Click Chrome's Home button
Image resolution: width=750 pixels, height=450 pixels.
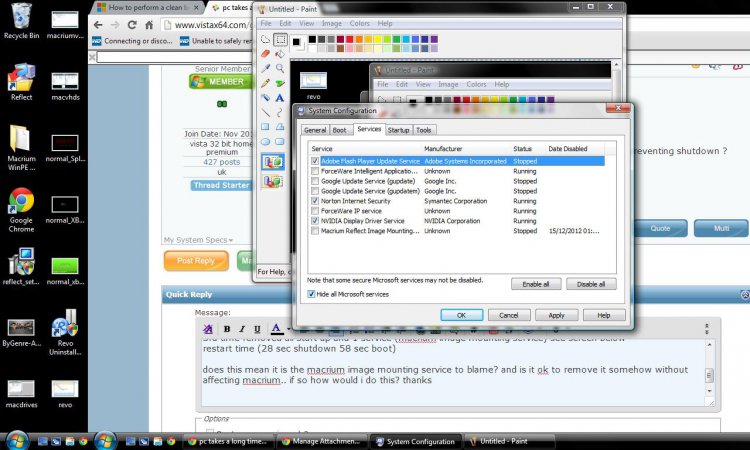tap(149, 25)
